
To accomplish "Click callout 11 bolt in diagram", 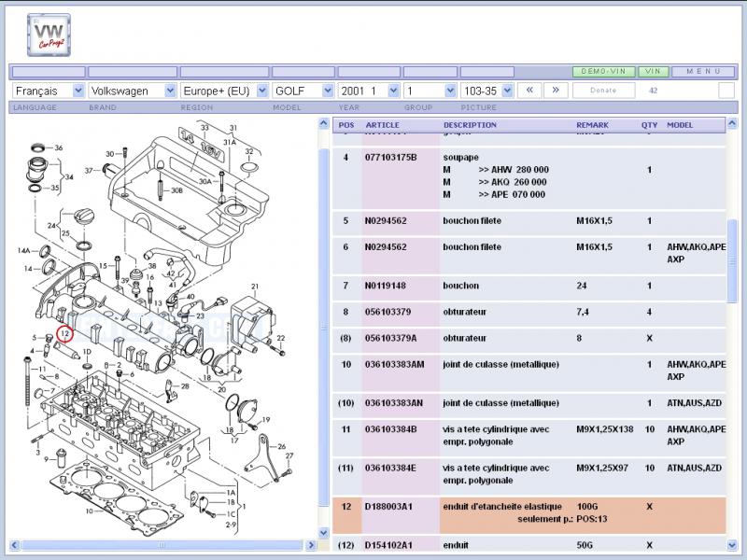I will click(x=42, y=369).
